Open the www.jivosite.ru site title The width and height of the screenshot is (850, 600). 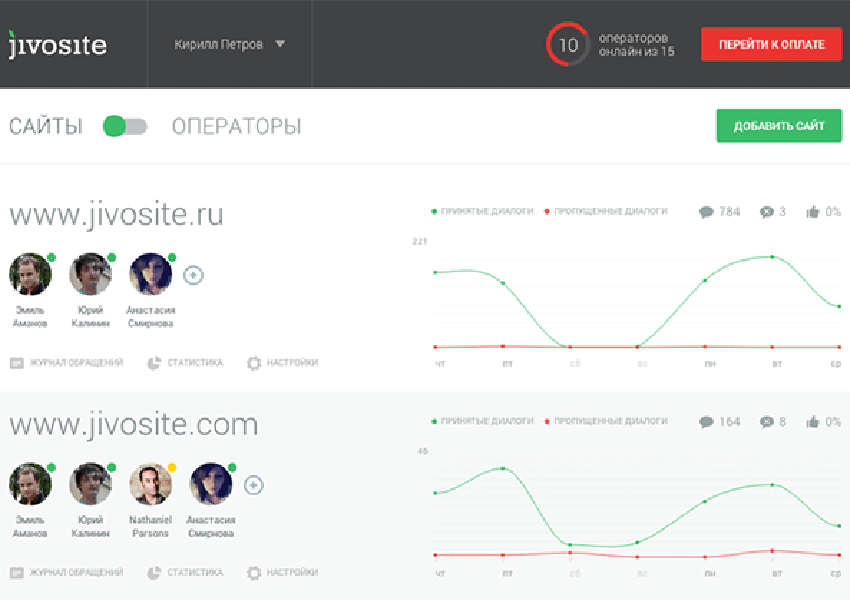point(117,215)
